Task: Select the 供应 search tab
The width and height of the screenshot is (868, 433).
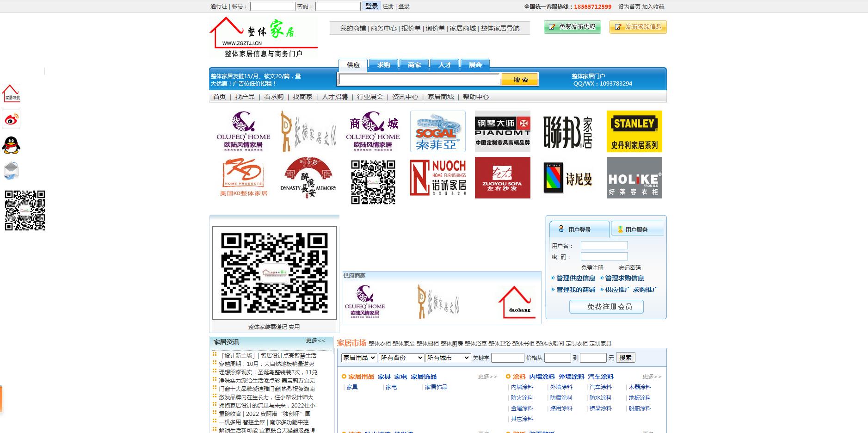Action: click(x=353, y=65)
